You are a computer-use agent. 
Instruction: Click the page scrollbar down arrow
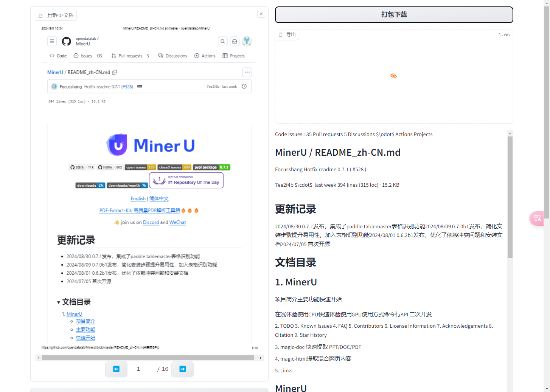coord(547,389)
